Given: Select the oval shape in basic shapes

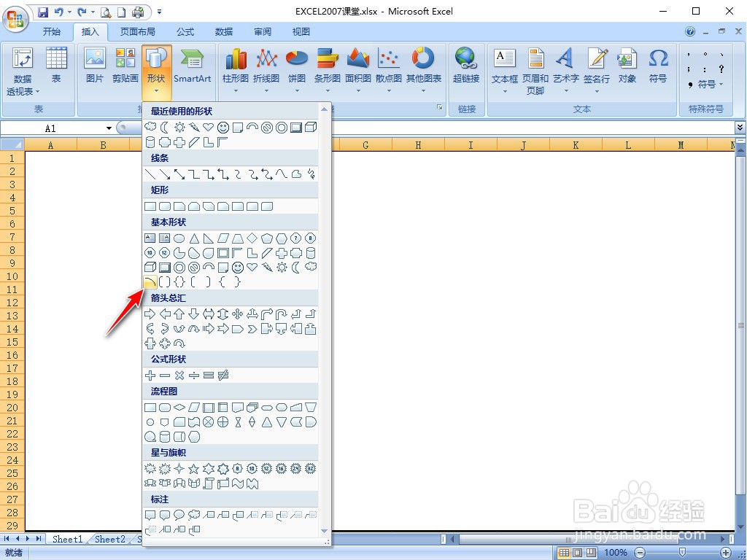Looking at the screenshot, I should click(x=179, y=238).
